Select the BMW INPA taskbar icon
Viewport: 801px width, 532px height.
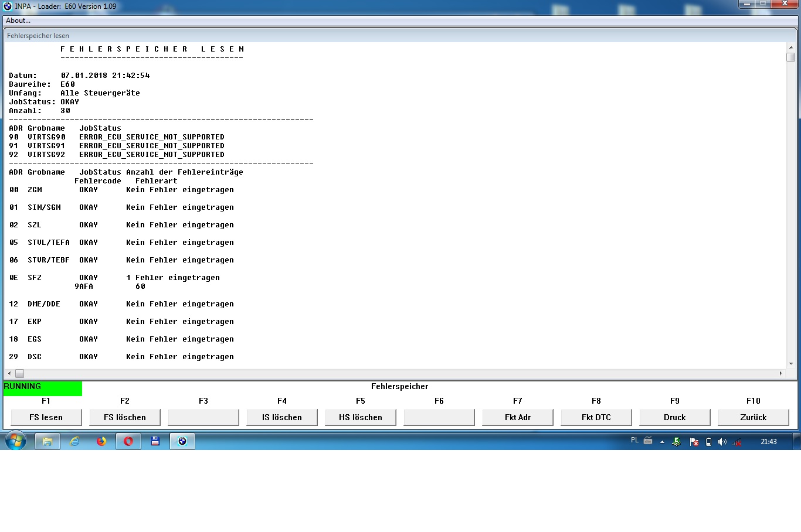pos(182,441)
